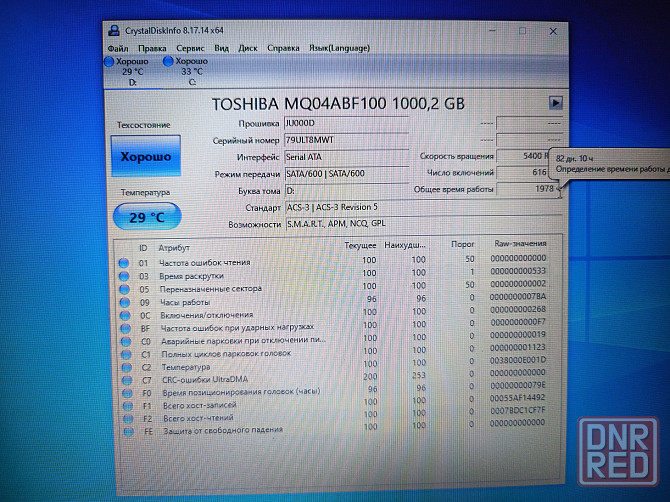Select row CRC-ошибки UltraDMA

coord(335,378)
